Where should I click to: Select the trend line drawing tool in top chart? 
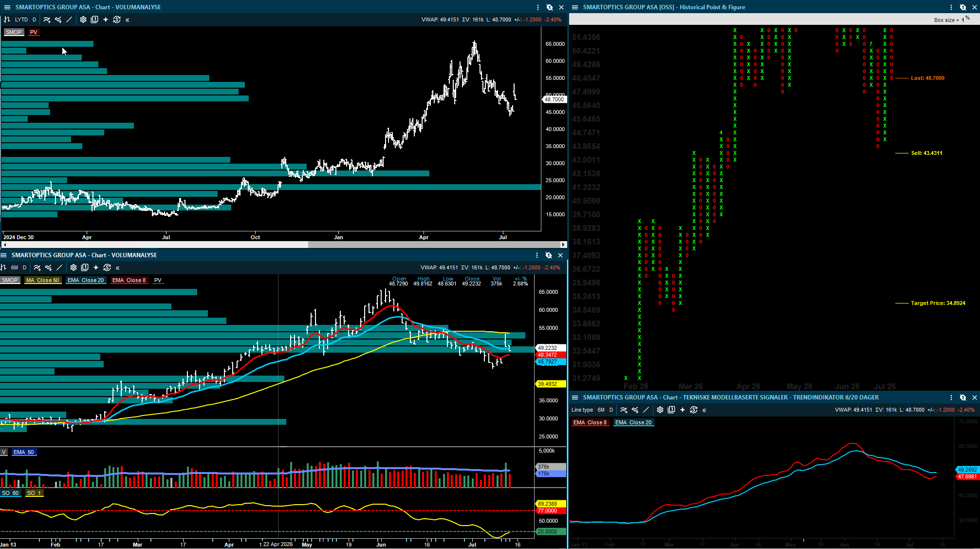point(69,19)
